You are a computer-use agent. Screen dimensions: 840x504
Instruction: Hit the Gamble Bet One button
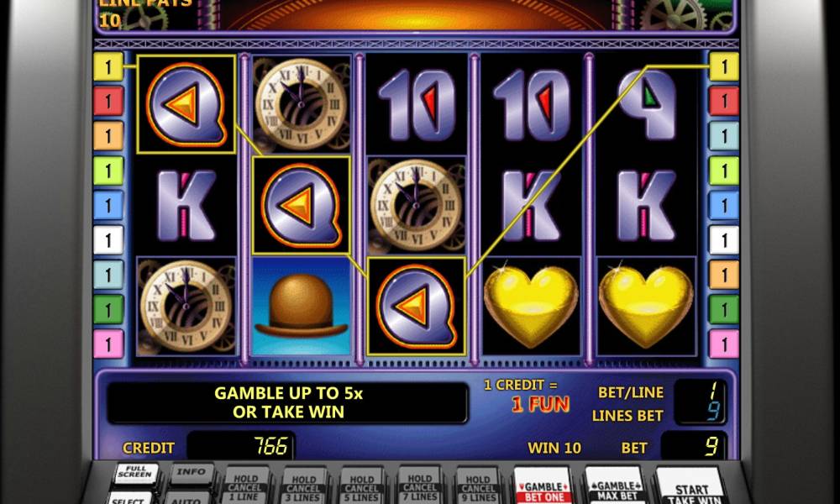[543, 486]
